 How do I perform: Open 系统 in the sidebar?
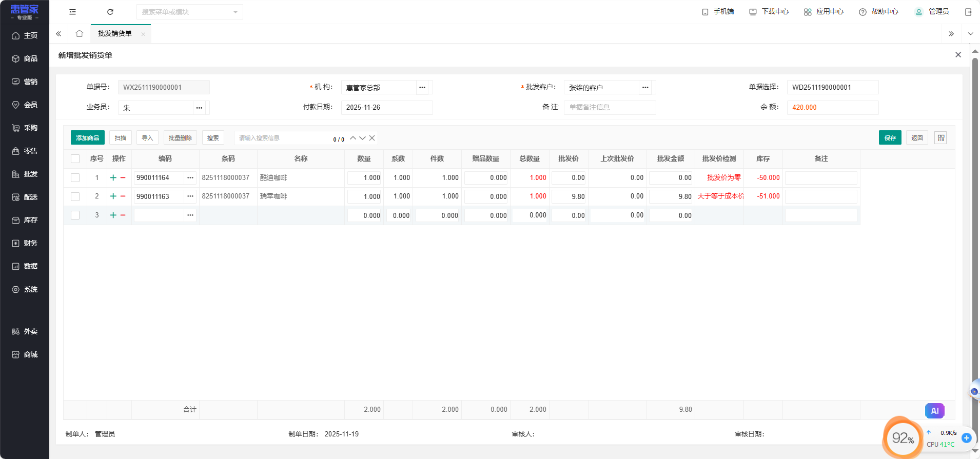coord(25,289)
